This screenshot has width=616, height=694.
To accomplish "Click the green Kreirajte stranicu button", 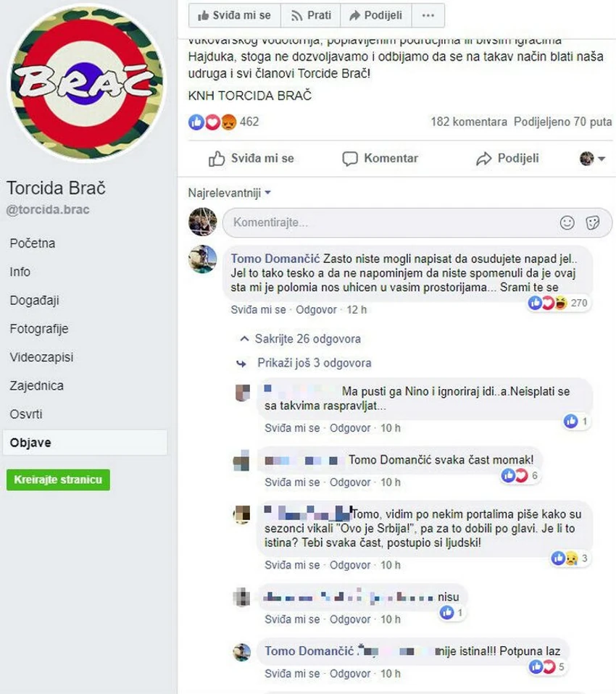I will pos(58,480).
